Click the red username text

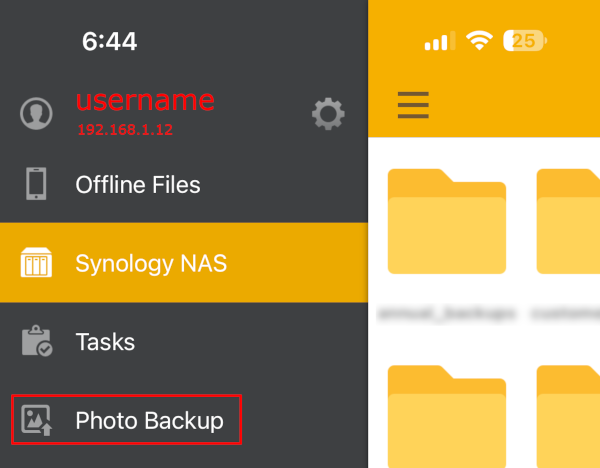[x=145, y=100]
